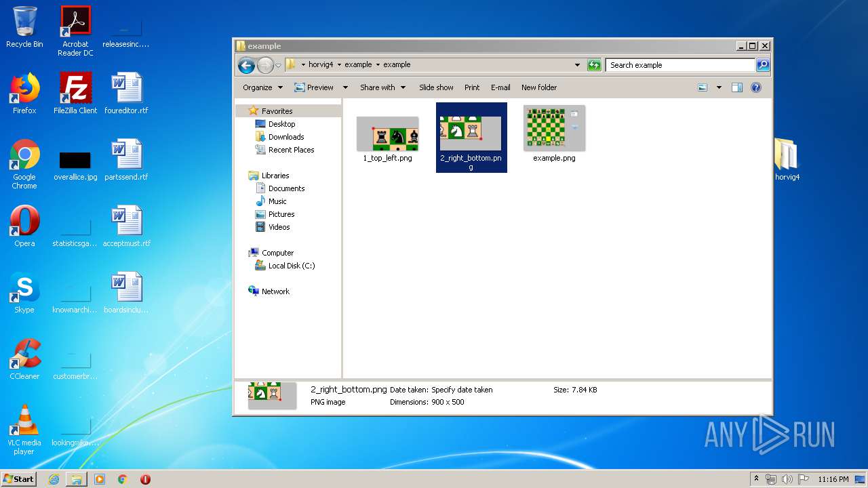Viewport: 868px width, 488px height.
Task: Open the views options dropdown arrow
Action: [719, 87]
